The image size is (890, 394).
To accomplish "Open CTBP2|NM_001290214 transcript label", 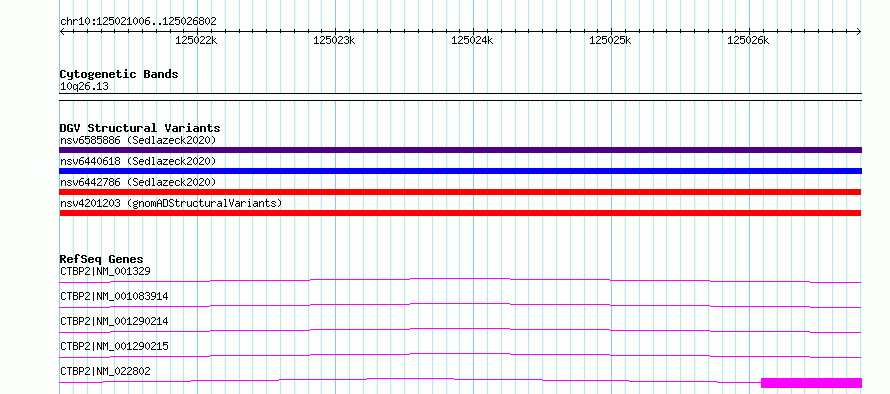I will (114, 321).
